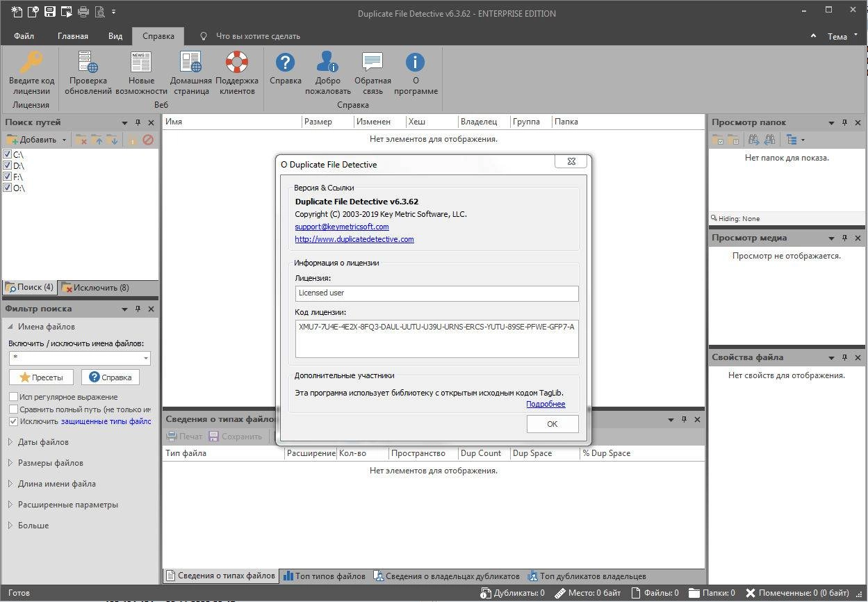Expand the Больше section
Screen dimensions: 868x602
click(10, 526)
